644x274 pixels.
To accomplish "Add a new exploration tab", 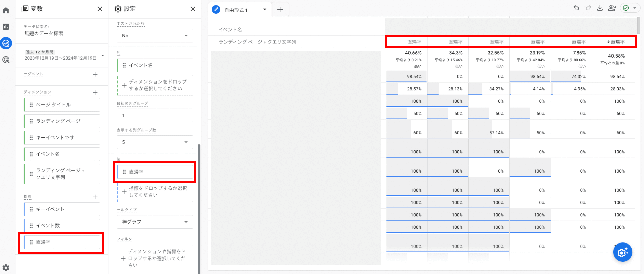I will point(280,10).
